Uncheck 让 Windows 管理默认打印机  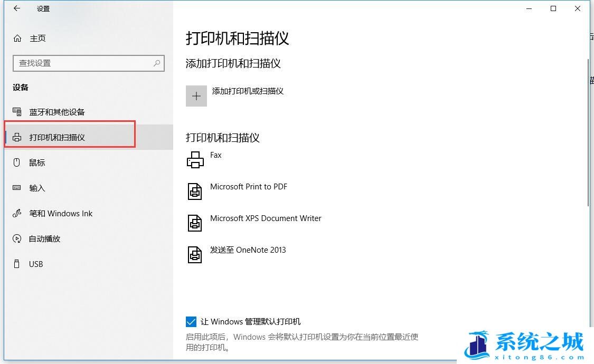191,322
